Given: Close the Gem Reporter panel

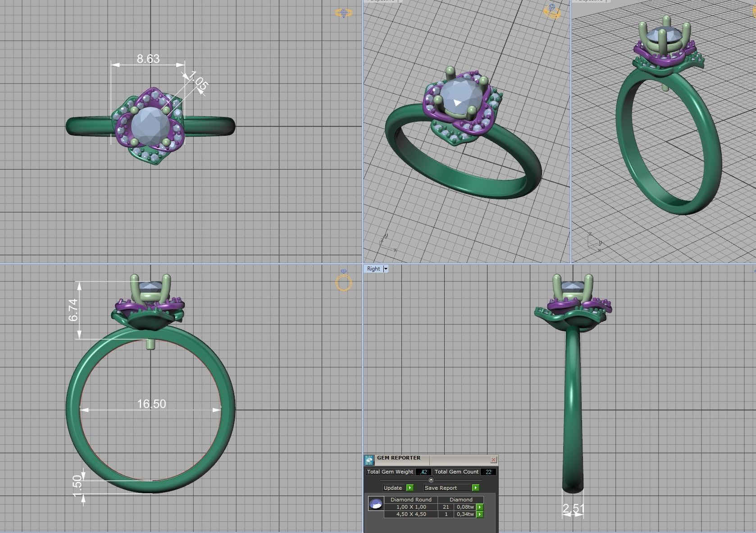Looking at the screenshot, I should [493, 460].
